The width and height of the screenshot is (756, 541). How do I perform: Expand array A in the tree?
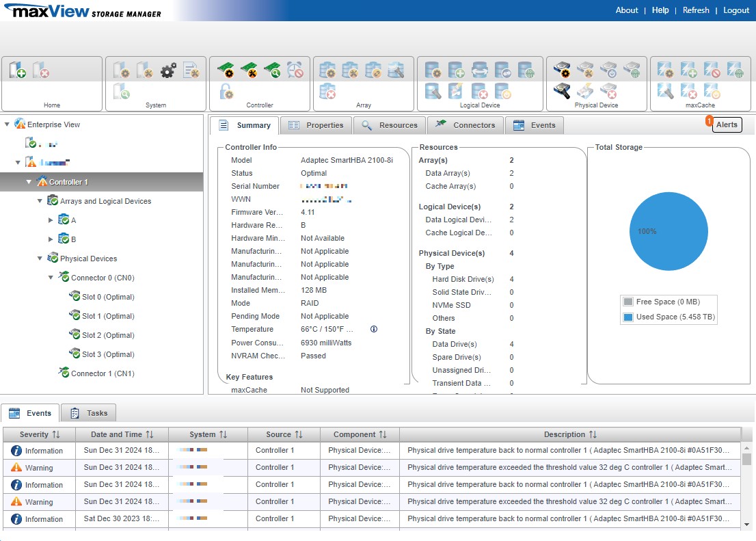click(x=51, y=220)
